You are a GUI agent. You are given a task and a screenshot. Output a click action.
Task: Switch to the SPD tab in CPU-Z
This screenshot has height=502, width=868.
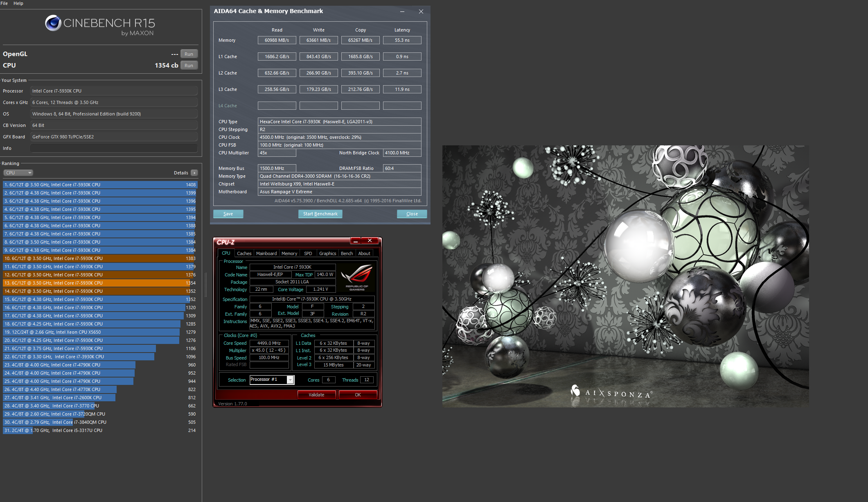click(x=308, y=253)
